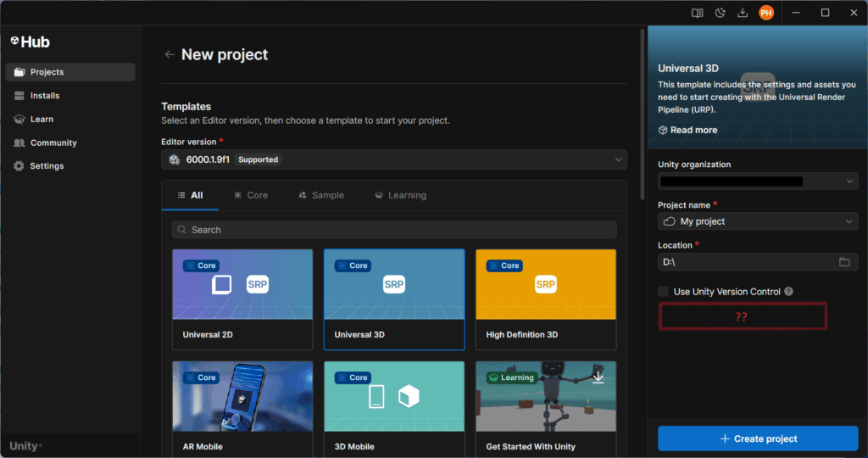Click the cloud icon in Project name field
The image size is (868, 458).
coord(670,221)
